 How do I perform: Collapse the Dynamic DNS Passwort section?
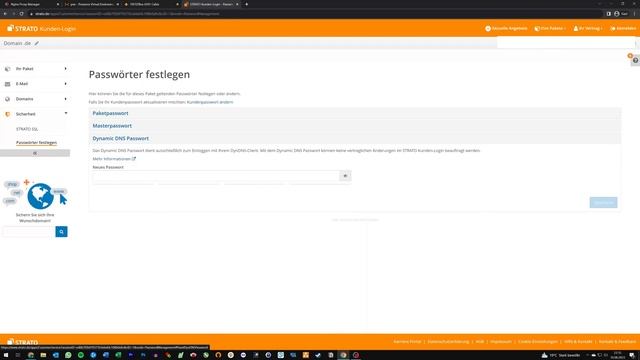point(355,139)
